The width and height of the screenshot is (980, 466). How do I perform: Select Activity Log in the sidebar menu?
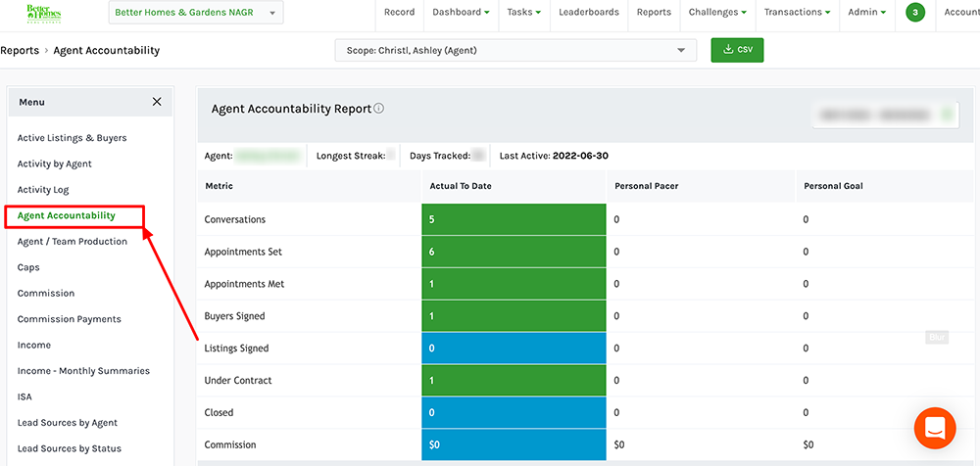[43, 190]
